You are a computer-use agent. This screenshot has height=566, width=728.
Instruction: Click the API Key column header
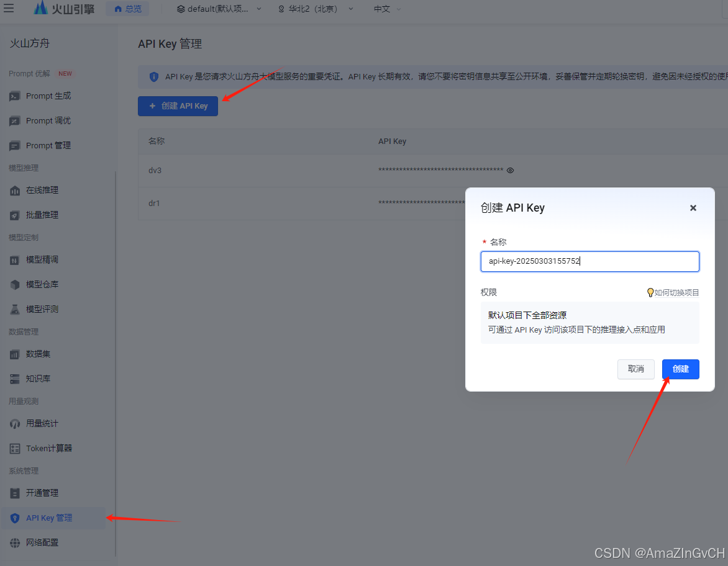coord(392,141)
